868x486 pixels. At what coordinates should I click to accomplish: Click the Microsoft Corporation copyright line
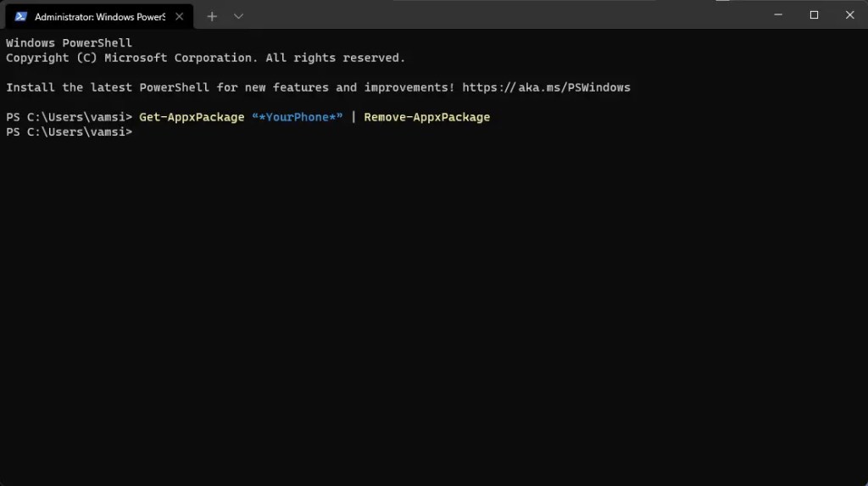(x=205, y=58)
